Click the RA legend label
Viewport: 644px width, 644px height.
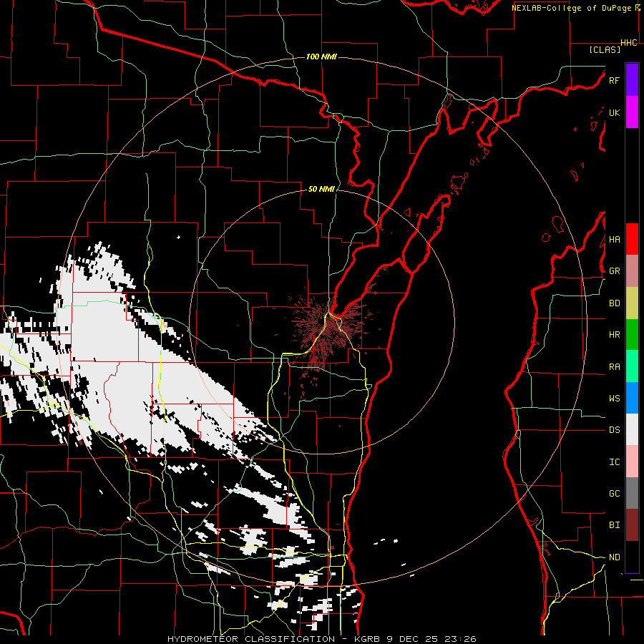[x=615, y=366]
